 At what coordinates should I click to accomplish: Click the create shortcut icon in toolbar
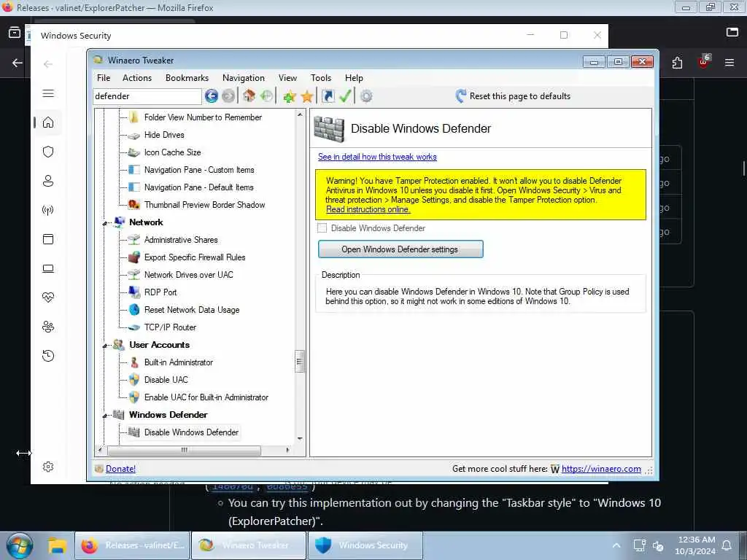(x=328, y=96)
